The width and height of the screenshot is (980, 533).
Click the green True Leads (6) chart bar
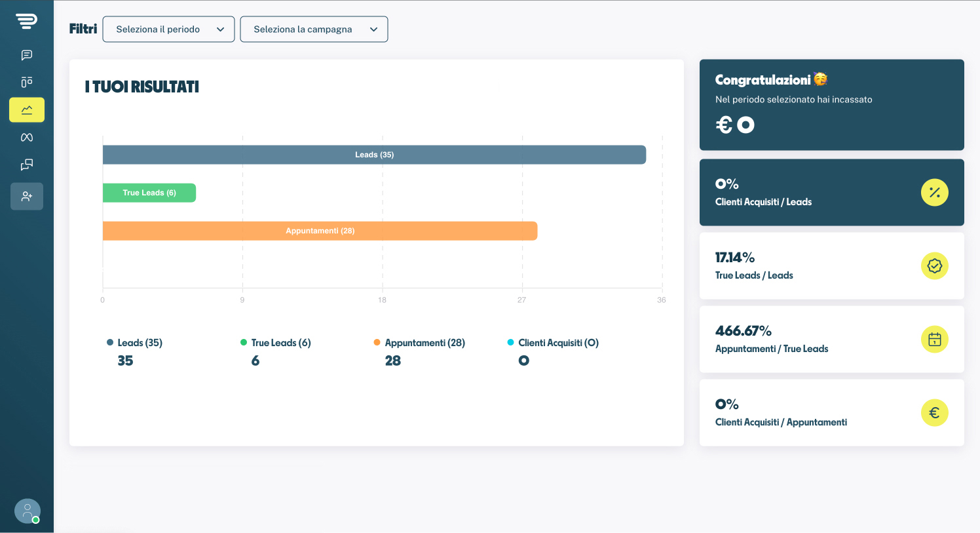[149, 193]
